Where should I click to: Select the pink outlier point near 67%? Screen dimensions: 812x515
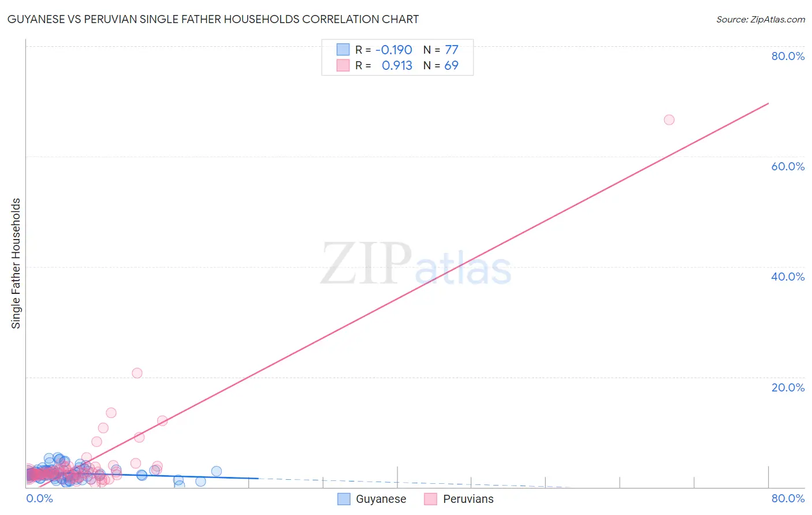669,120
